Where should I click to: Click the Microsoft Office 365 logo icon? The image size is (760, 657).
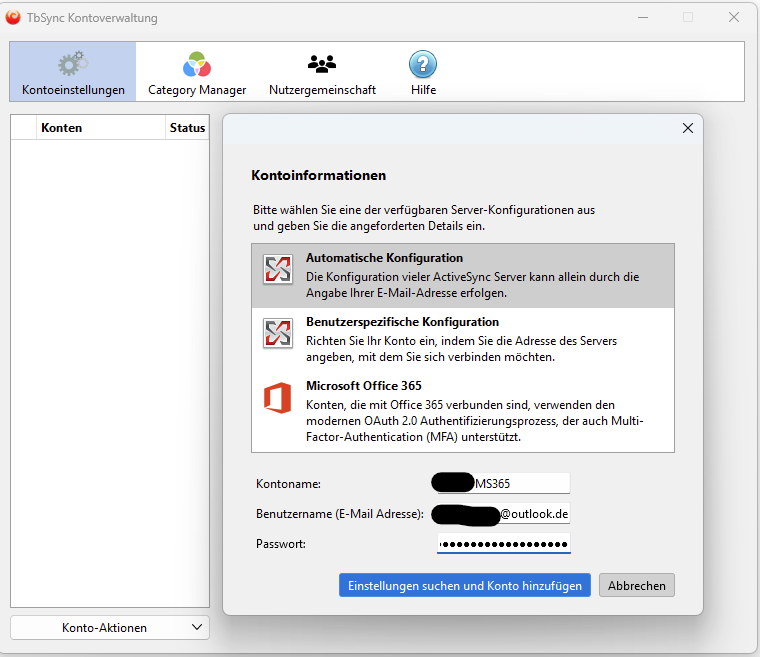tap(277, 398)
